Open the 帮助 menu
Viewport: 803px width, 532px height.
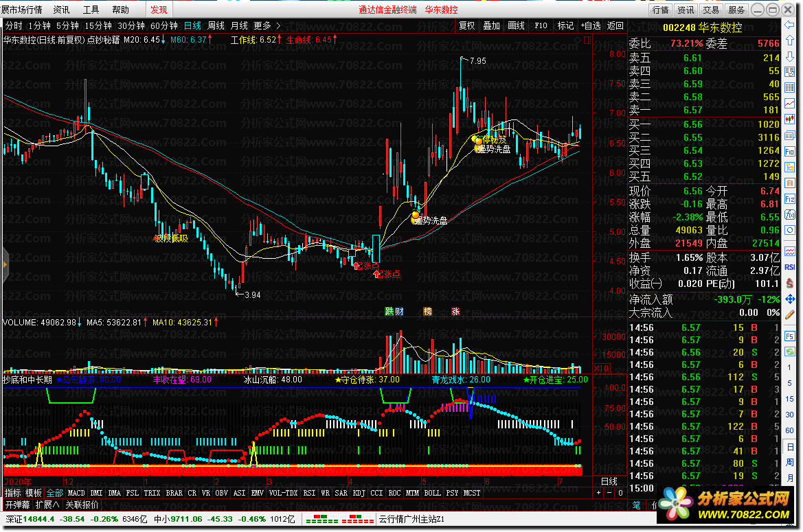click(x=121, y=10)
